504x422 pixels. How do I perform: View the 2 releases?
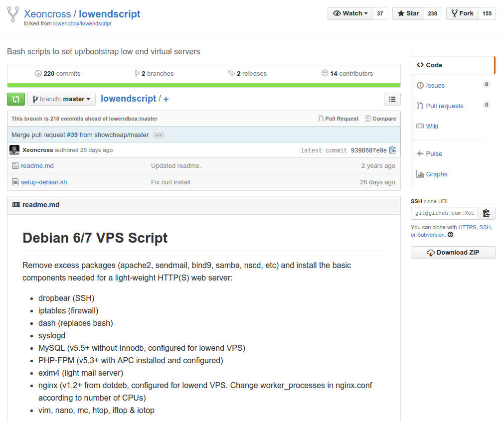tap(247, 74)
